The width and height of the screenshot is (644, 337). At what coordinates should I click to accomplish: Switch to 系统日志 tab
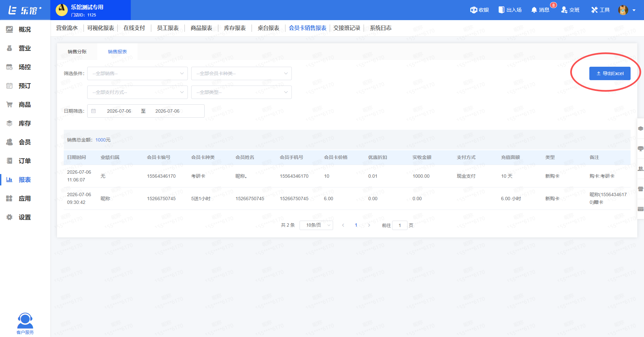[x=381, y=28]
